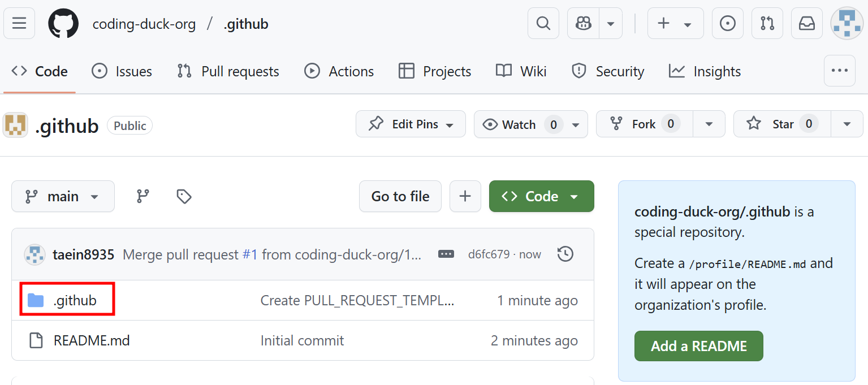Expand the Watch options caret
Screen dimensions: 868x385
click(x=576, y=124)
